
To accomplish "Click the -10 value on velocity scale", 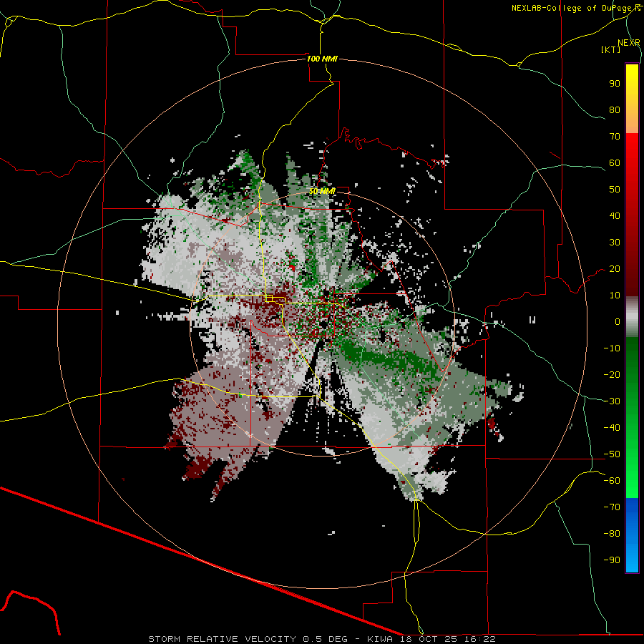I will [x=612, y=348].
